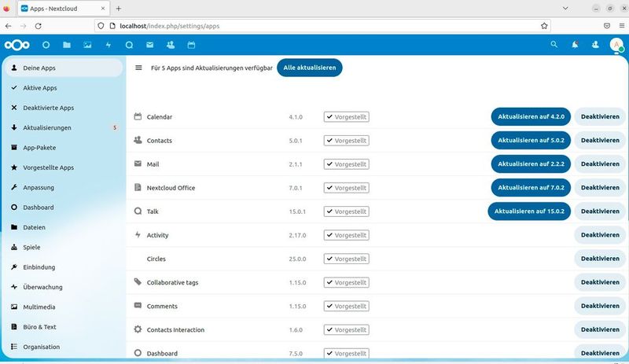629x364 pixels.
Task: Open Activity lightning icon in top bar
Action: pos(109,45)
